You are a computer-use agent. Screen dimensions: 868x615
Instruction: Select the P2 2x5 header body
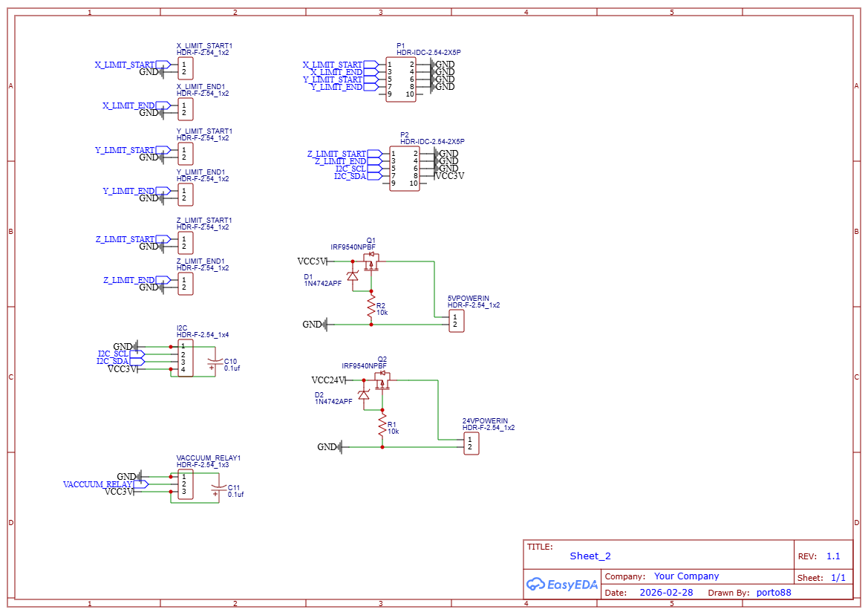coord(405,169)
